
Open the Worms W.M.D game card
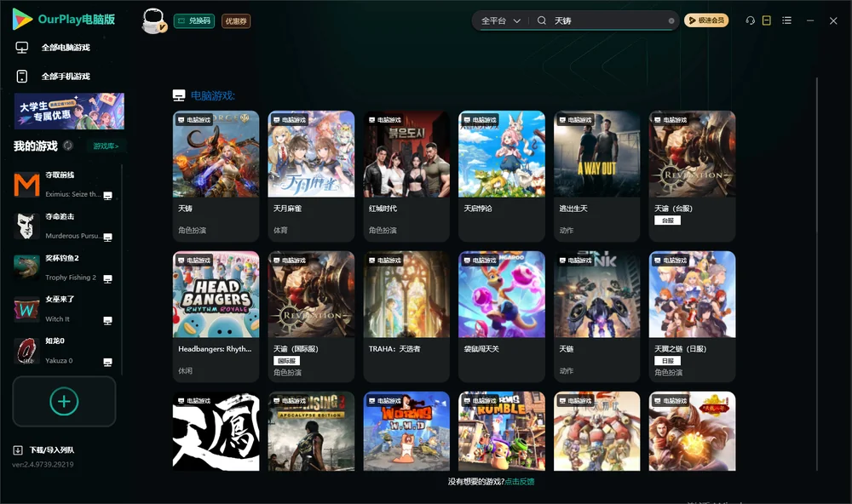coord(406,432)
